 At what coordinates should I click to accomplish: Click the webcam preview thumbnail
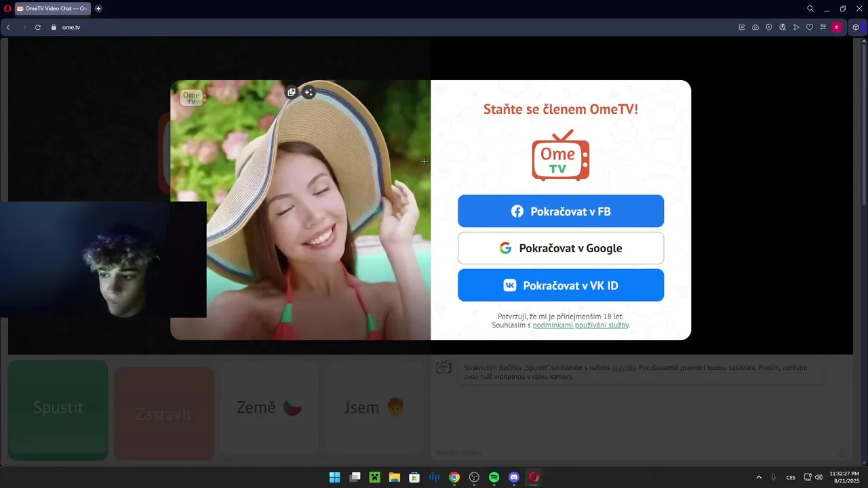(x=103, y=260)
